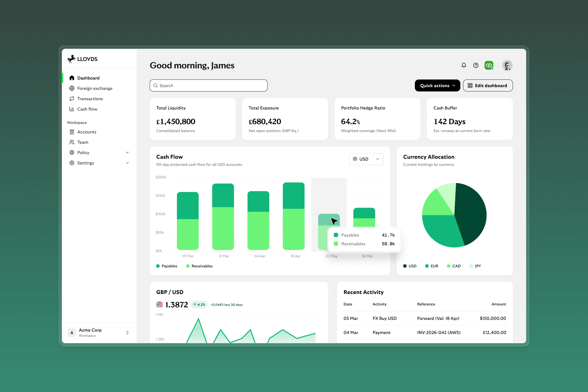Viewport: 588px width, 392px height.
Task: Click the Cash flow chart icon
Action: (72, 109)
